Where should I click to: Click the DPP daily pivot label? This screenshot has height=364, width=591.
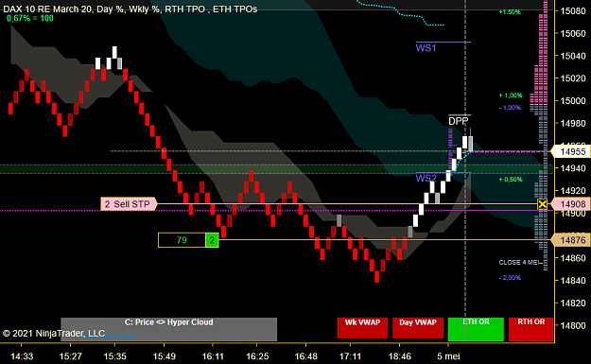458,121
